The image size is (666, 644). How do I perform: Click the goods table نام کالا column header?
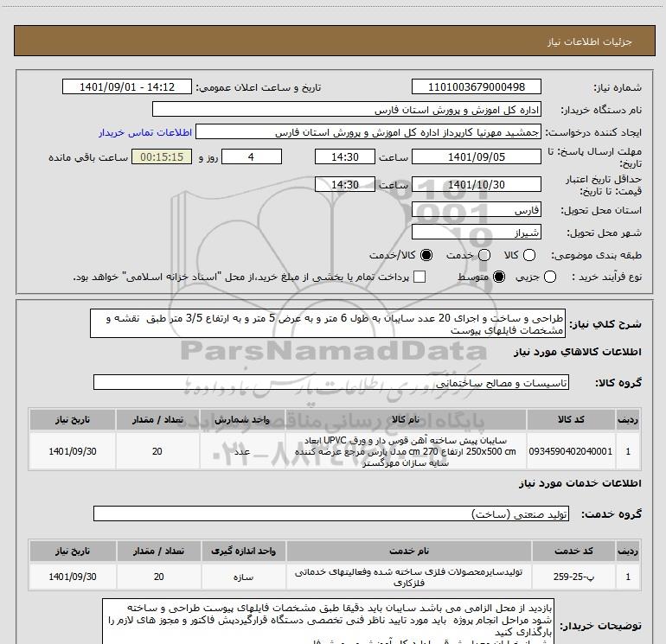[x=406, y=419]
